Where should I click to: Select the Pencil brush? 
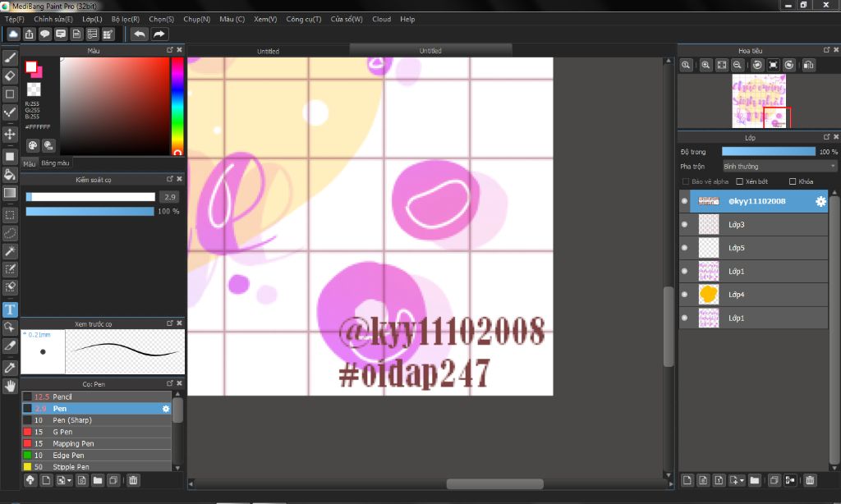click(x=97, y=396)
